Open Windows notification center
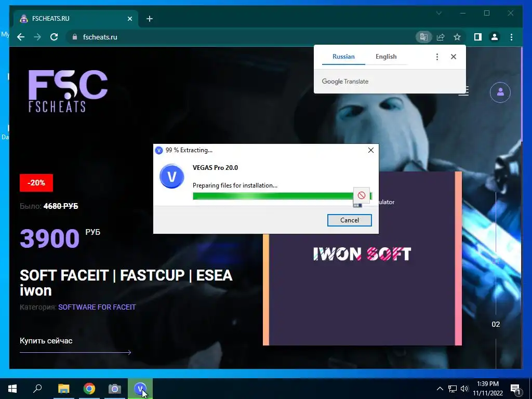The image size is (532, 399). pos(516,389)
